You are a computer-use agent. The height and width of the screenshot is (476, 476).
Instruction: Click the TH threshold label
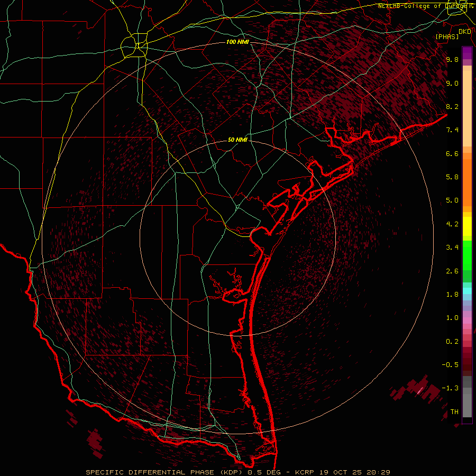(x=454, y=412)
